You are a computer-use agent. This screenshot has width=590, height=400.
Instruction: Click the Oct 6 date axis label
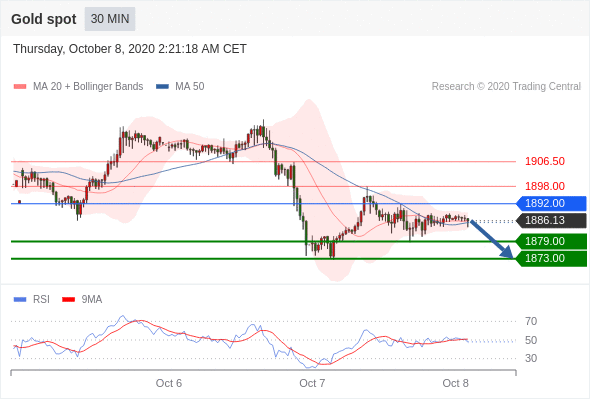(x=169, y=383)
